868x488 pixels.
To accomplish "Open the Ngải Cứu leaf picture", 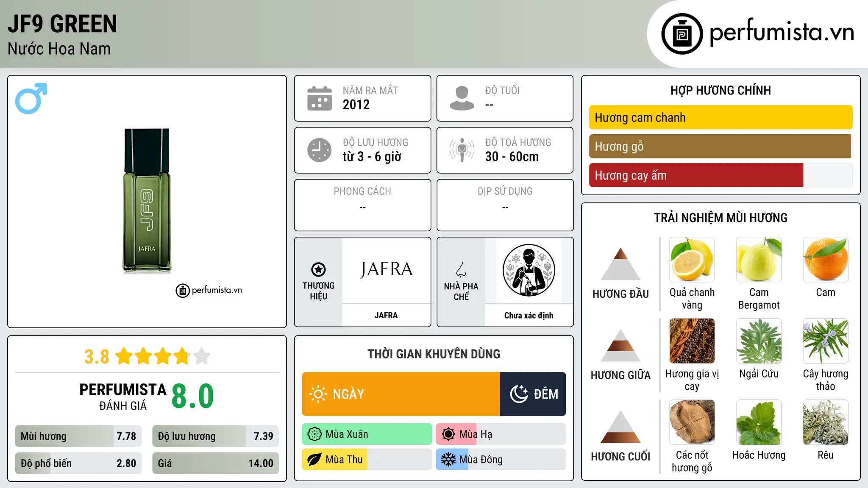I will [759, 341].
